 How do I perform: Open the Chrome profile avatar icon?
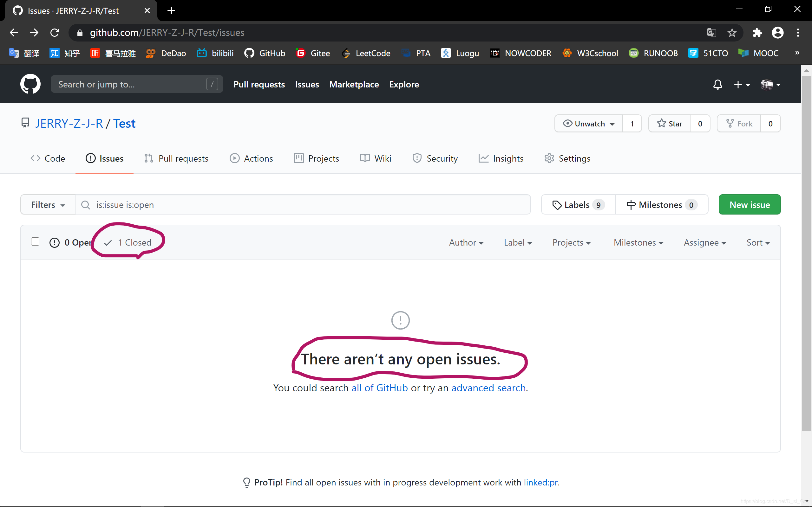[777, 33]
